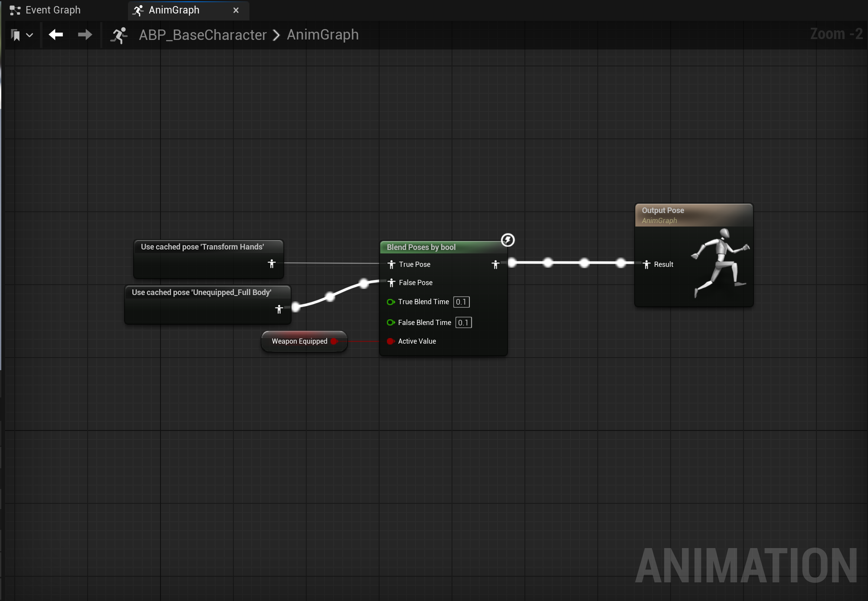This screenshot has height=601, width=868.
Task: Click the False Blend Time float pin
Action: [x=390, y=322]
